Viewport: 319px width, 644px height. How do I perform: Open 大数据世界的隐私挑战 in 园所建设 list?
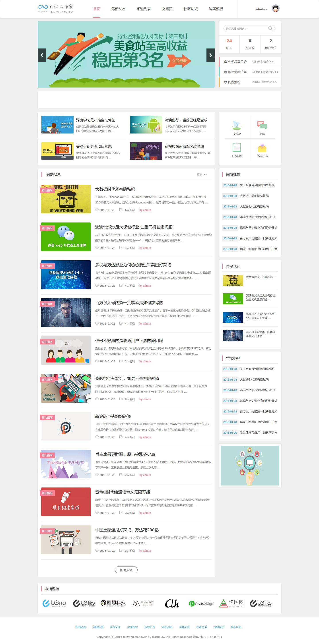click(x=254, y=196)
